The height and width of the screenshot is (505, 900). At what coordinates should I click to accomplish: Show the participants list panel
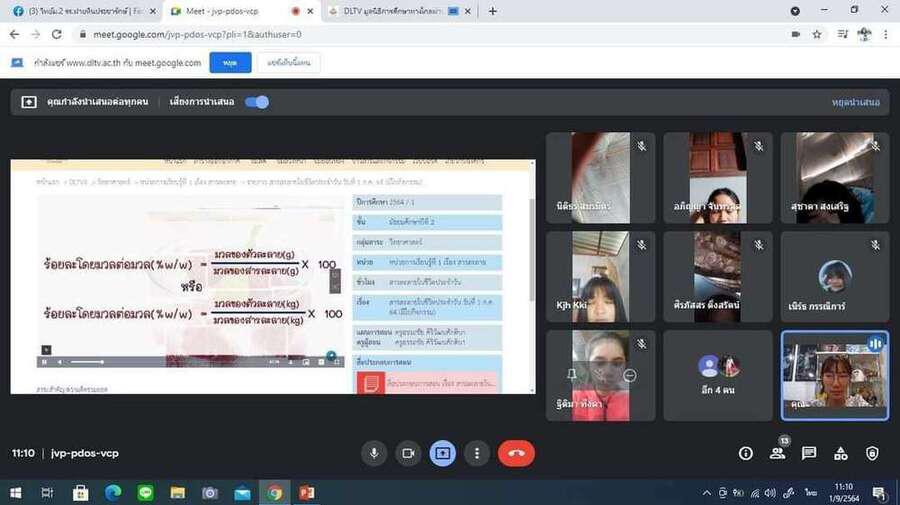[x=777, y=453]
